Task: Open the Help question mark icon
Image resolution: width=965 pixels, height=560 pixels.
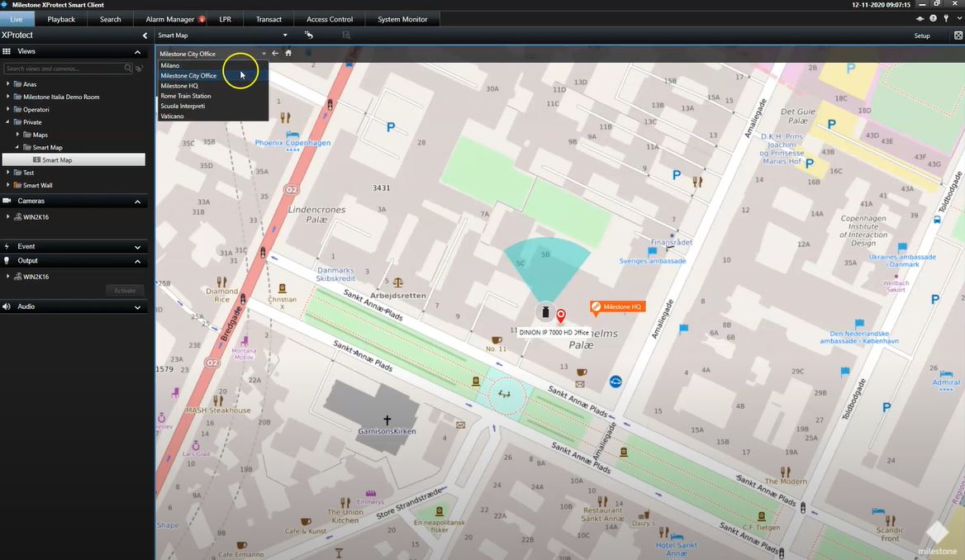Action: [933, 18]
